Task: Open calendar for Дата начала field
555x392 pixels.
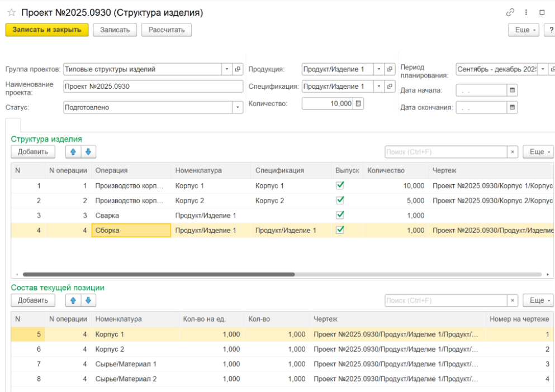Action: click(x=512, y=90)
